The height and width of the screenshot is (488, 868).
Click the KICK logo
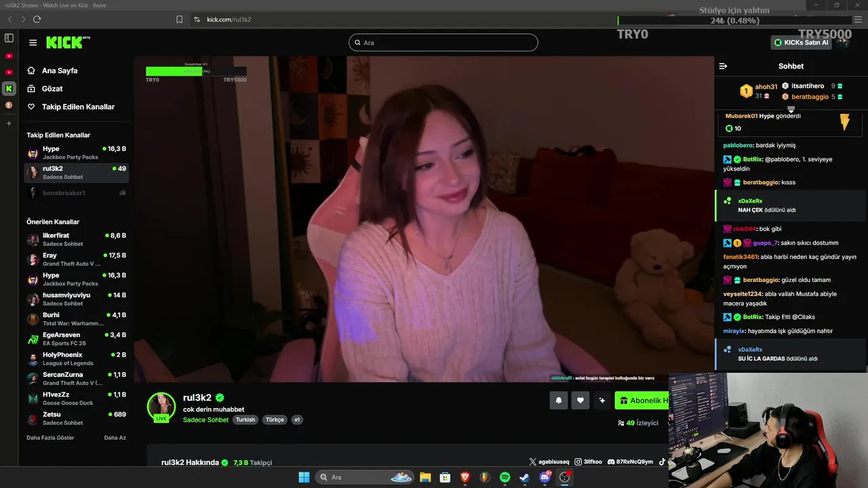[x=68, y=43]
